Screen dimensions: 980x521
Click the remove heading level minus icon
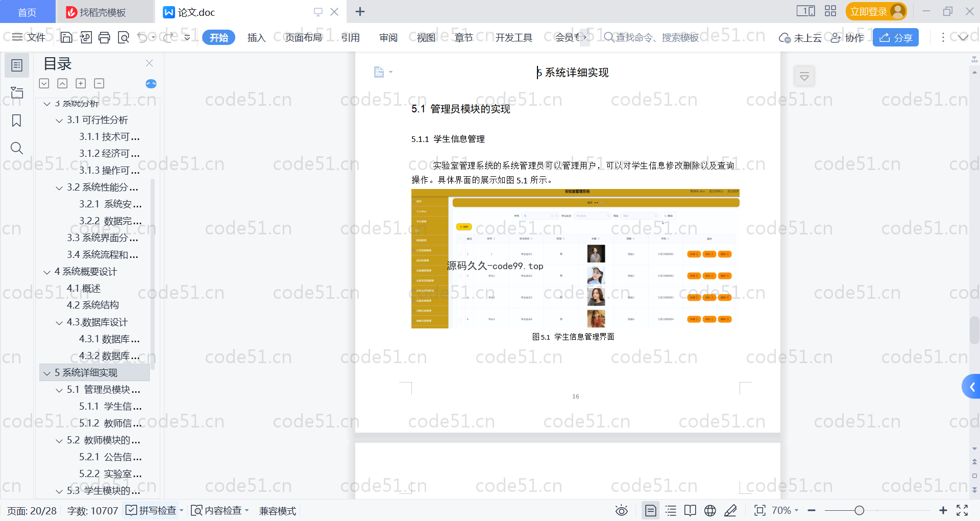[99, 83]
